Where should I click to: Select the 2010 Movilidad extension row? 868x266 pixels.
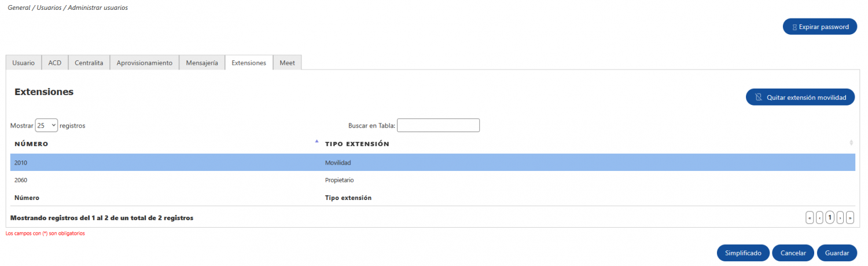click(x=433, y=163)
